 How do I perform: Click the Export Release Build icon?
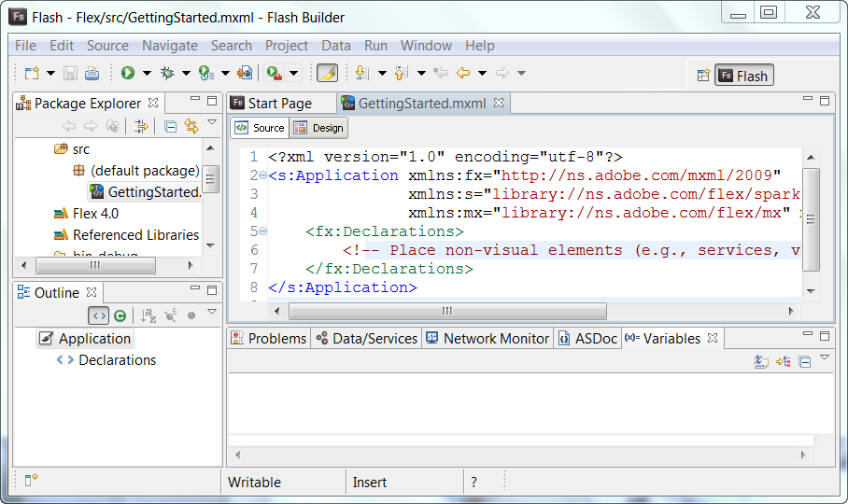[245, 73]
